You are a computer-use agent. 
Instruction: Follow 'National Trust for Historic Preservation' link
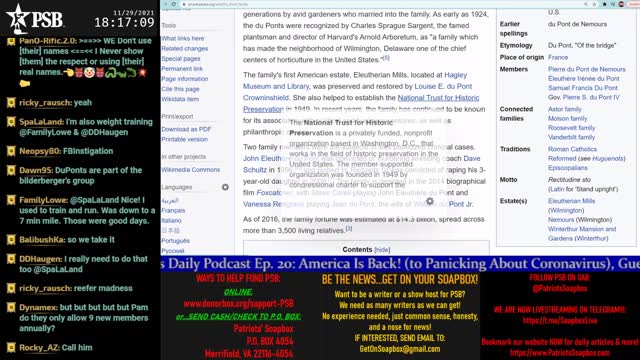(x=438, y=98)
